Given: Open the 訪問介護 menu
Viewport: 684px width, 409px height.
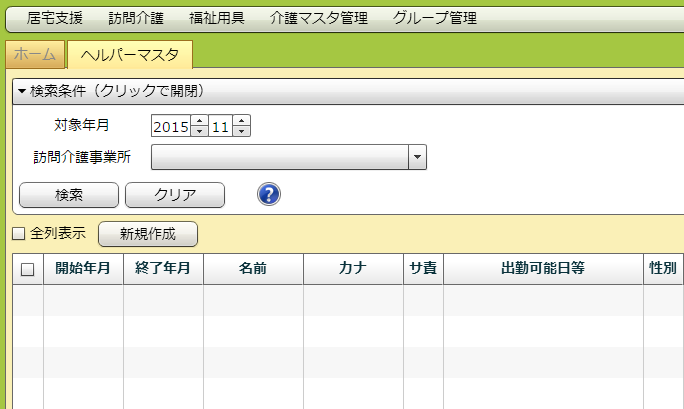Looking at the screenshot, I should click(x=136, y=18).
